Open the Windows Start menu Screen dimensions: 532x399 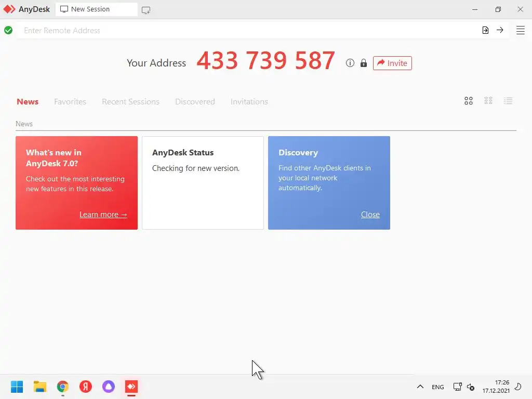pos(17,387)
